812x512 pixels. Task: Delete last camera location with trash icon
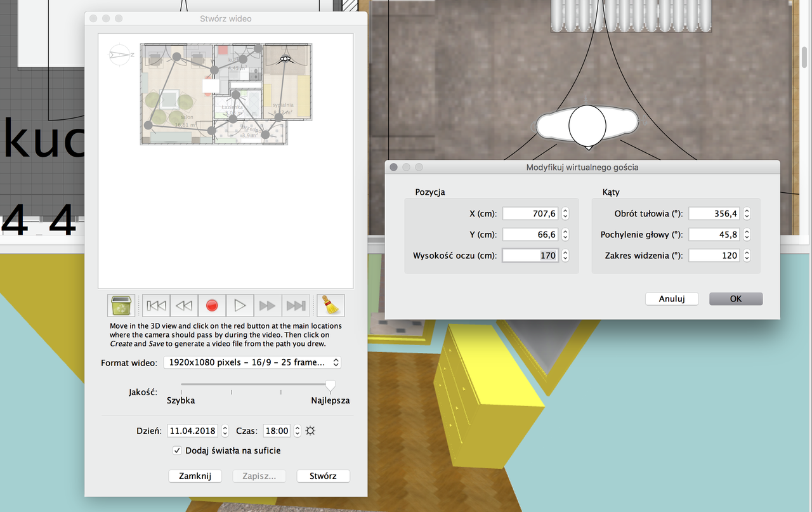121,306
